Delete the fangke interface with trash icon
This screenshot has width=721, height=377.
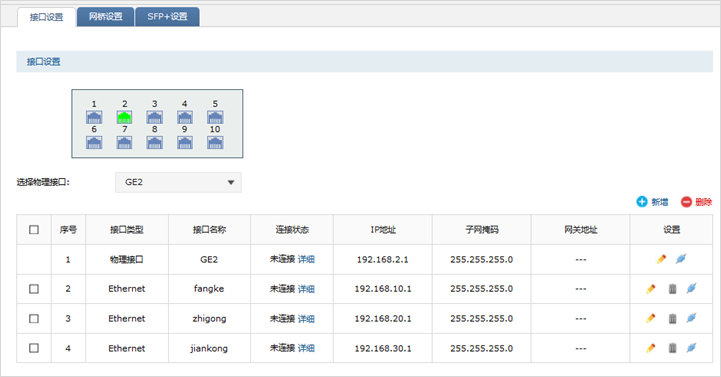pos(672,289)
